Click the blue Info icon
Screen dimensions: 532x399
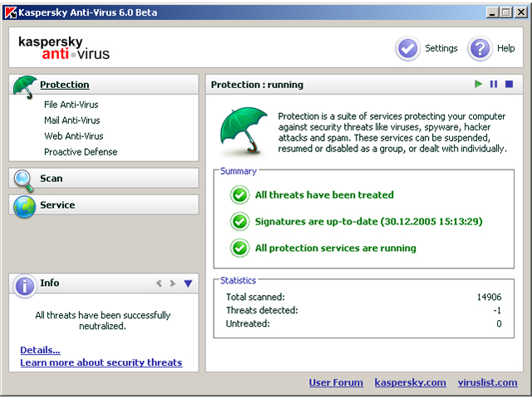(24, 286)
